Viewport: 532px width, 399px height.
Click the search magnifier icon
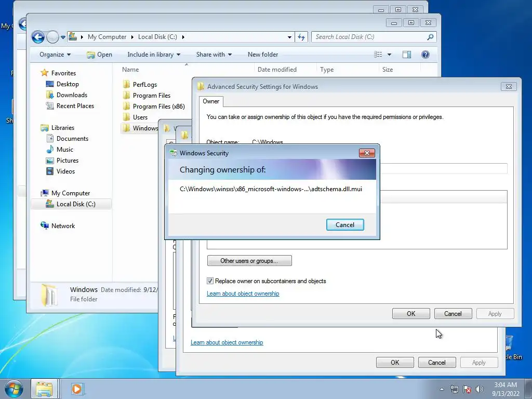[430, 37]
